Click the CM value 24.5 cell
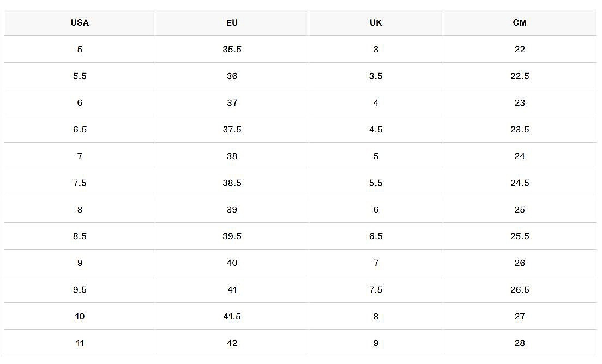 [520, 183]
